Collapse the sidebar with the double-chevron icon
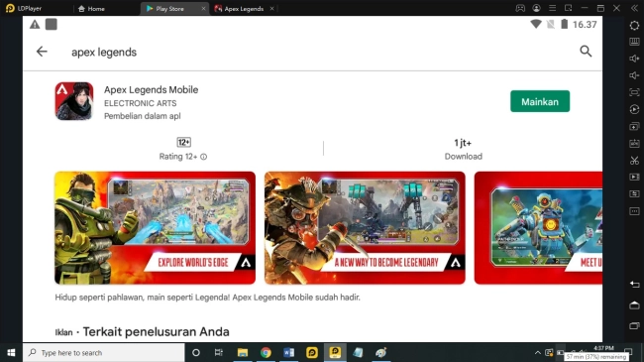Viewport: 644px width, 362px height. (634, 8)
